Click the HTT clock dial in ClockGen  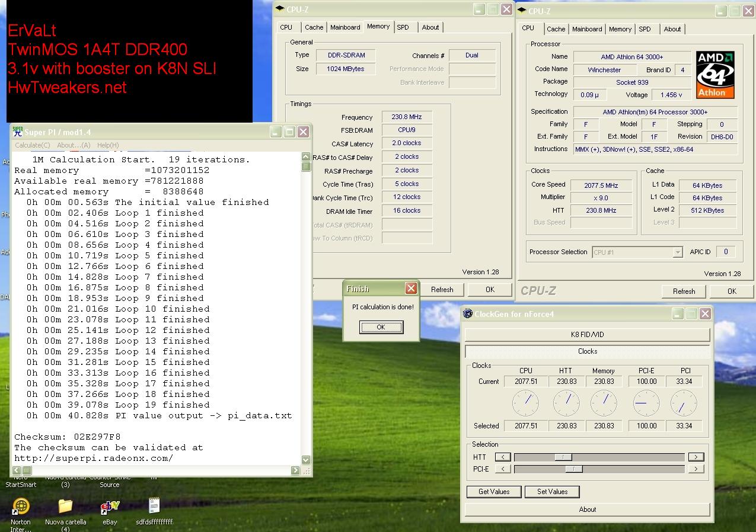pos(566,403)
